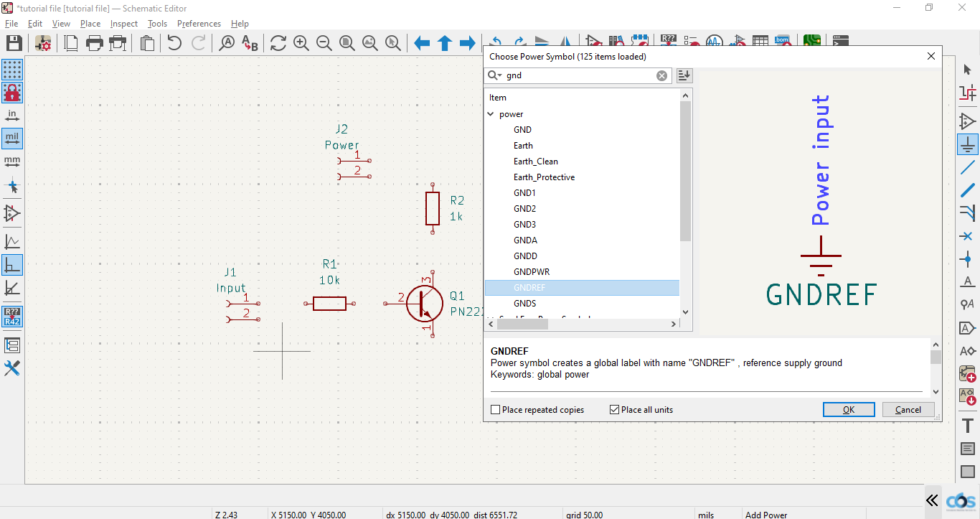This screenshot has height=519, width=980.
Task: Cancel the Choose Power Symbol dialog
Action: [x=908, y=410]
